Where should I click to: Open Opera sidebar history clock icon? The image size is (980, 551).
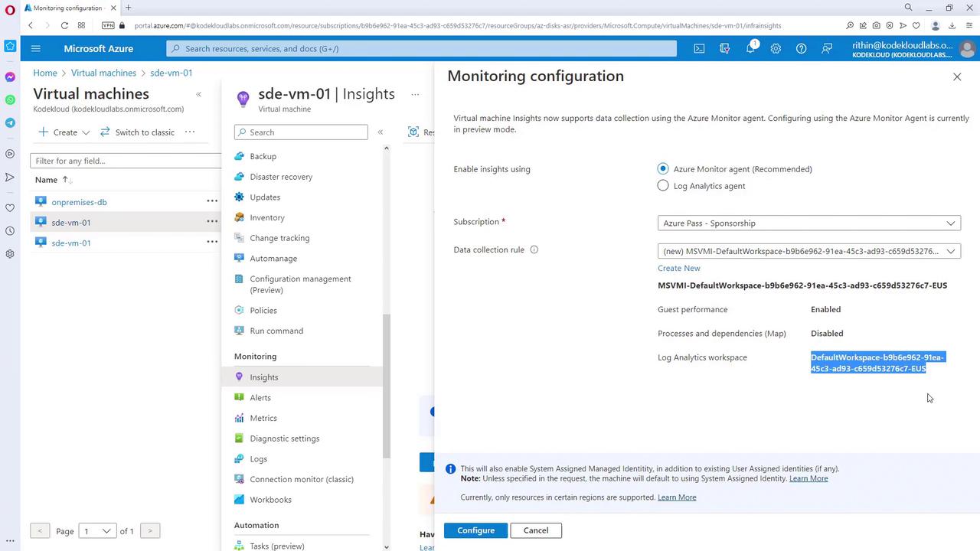tap(10, 230)
